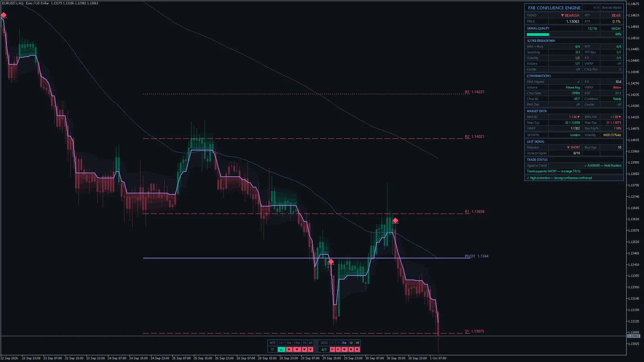
Task: Click the FXB CONFLUENCE ENGINE panel title
Action: click(x=554, y=8)
